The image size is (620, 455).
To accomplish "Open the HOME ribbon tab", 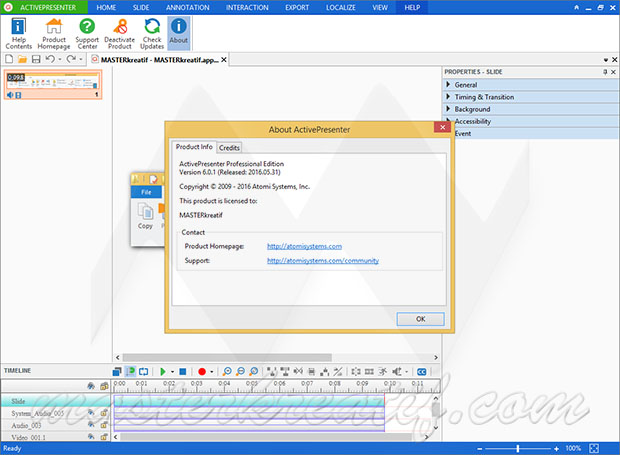I will tap(106, 8).
